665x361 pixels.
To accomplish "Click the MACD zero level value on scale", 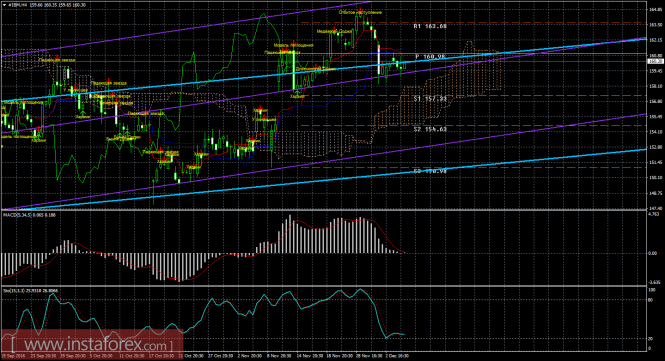I will (x=654, y=253).
